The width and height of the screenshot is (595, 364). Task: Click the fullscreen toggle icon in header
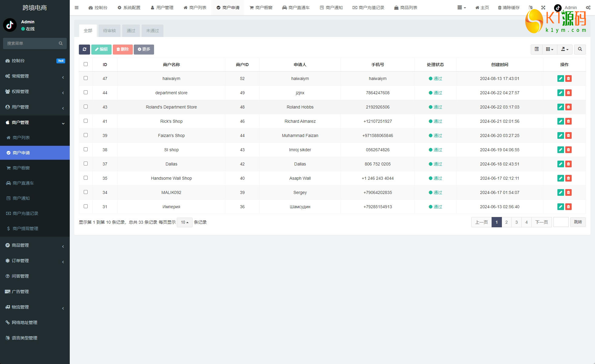pyautogui.click(x=543, y=8)
